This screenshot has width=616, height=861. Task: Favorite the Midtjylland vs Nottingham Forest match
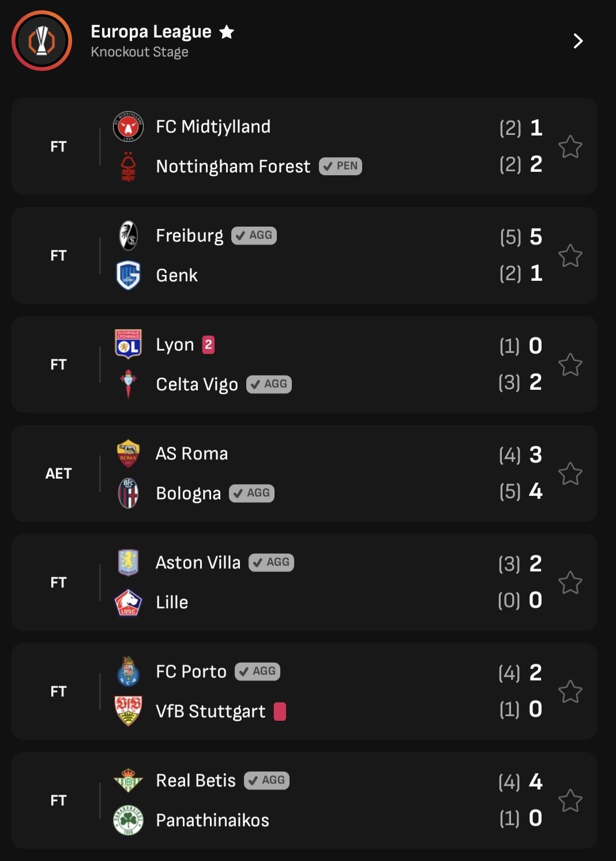pos(570,146)
